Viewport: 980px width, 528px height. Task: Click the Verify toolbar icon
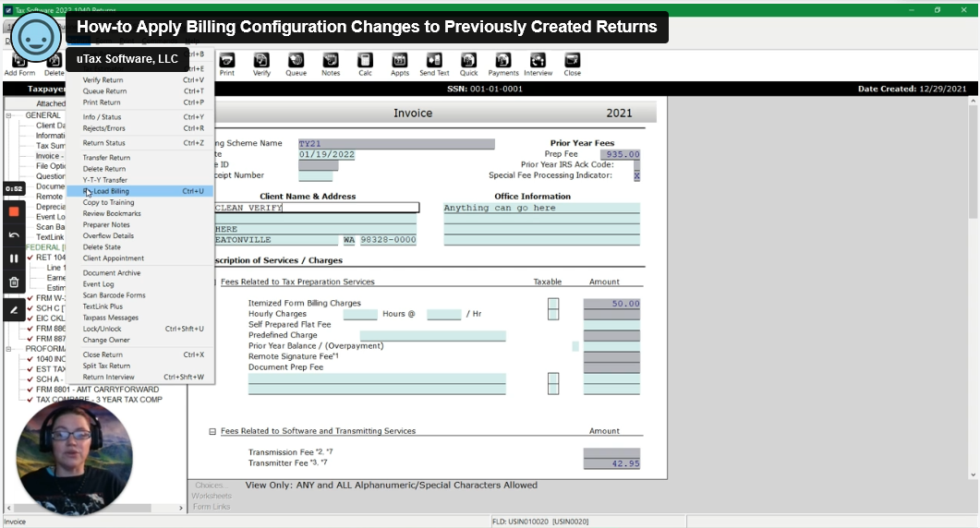(261, 65)
